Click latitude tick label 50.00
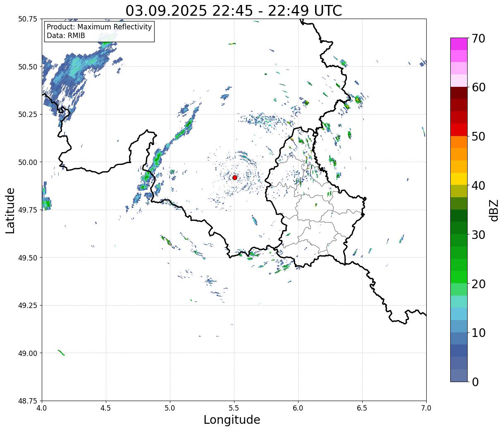The height and width of the screenshot is (430, 504). [x=28, y=162]
